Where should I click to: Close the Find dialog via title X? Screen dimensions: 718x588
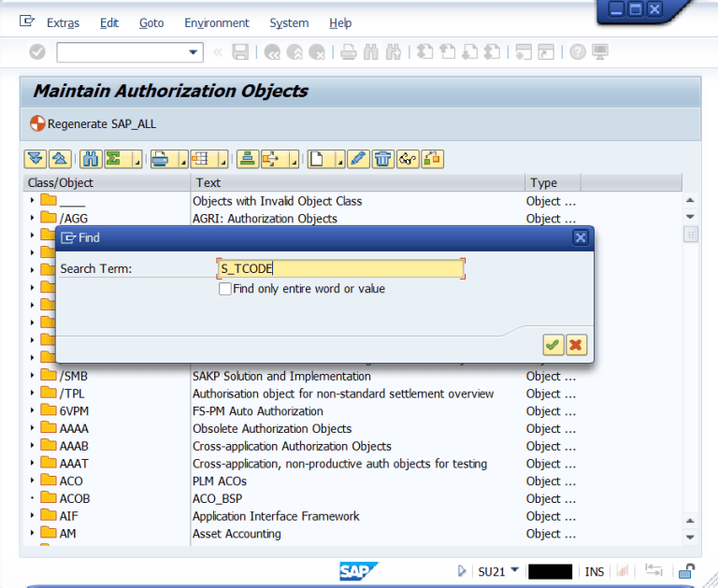tap(581, 237)
